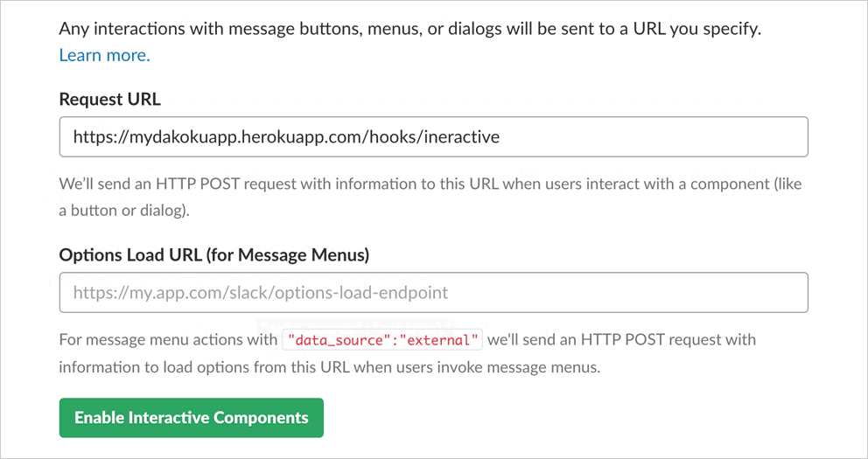868x459 pixels.
Task: Click into the Options Load URL field
Action: [433, 293]
